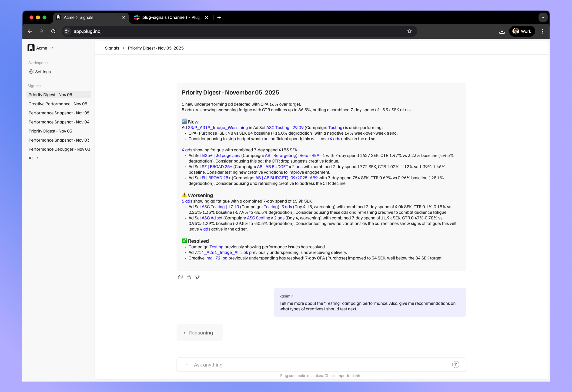The height and width of the screenshot is (392, 572).
Task: Expand the Reasoning section
Action: [x=198, y=333]
